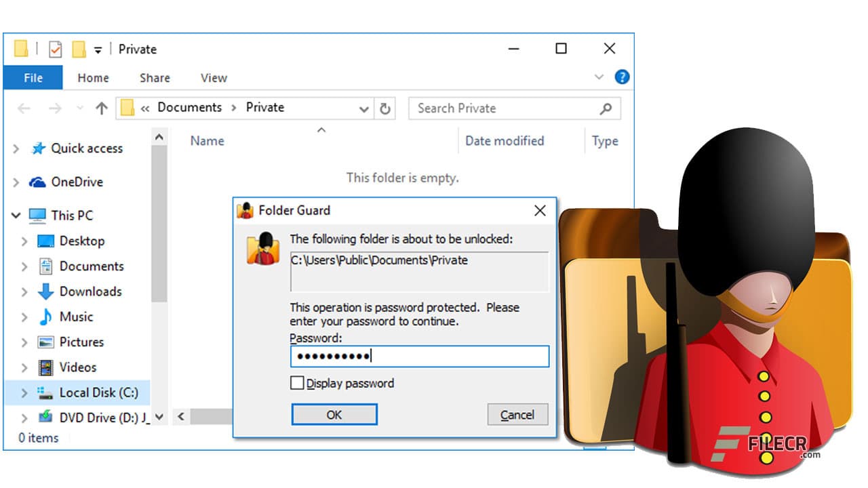This screenshot has width=868, height=488.
Task: Expand This PC in the navigation tree
Action: click(x=15, y=215)
